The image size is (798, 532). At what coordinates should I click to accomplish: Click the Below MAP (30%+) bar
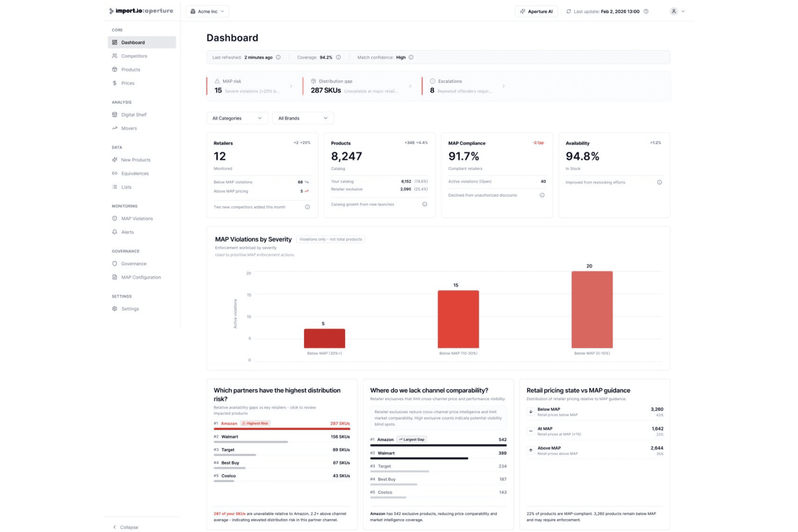pos(325,338)
